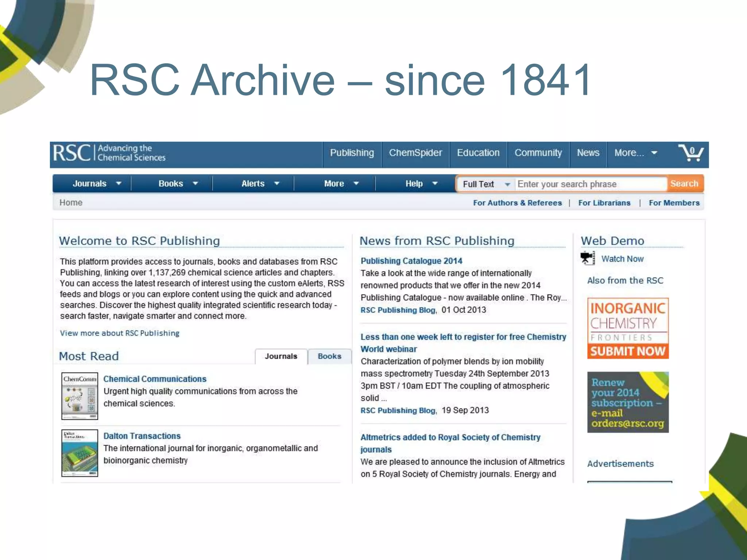Click the Advertisements label
The height and width of the screenshot is (560, 747).
620,464
